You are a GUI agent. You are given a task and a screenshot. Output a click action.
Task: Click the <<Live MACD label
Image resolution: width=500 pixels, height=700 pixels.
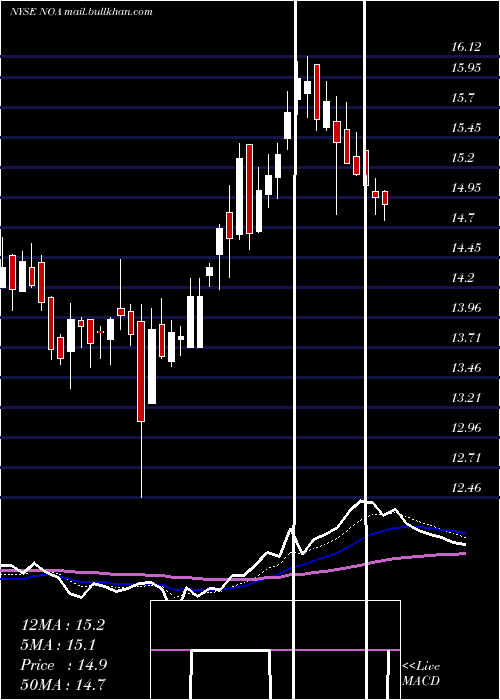tap(421, 673)
